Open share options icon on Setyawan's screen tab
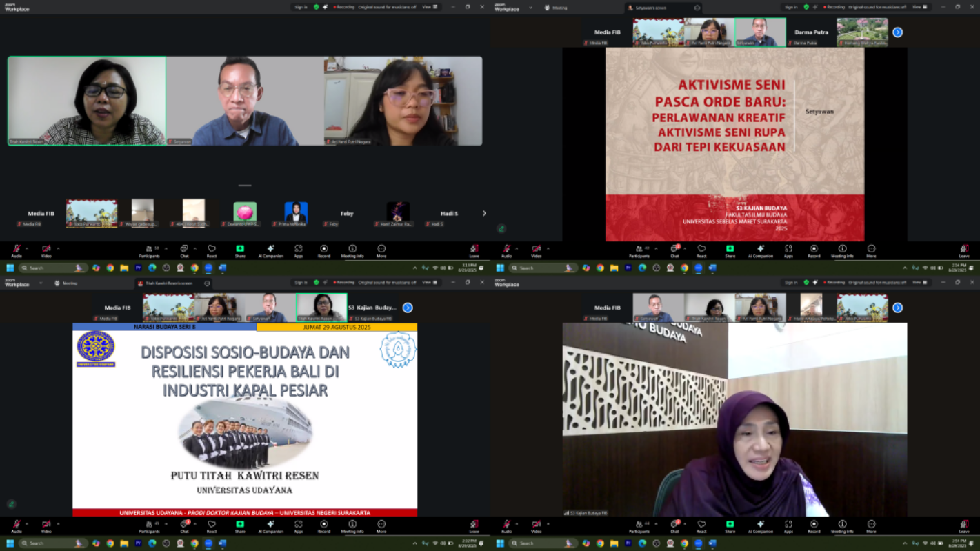The image size is (980, 551). coord(697,8)
